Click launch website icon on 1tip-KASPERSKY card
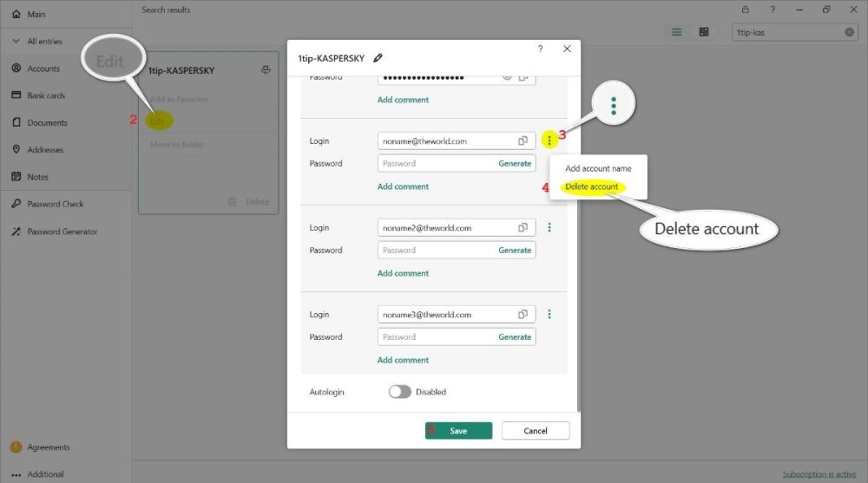This screenshot has width=868, height=483. (x=266, y=69)
